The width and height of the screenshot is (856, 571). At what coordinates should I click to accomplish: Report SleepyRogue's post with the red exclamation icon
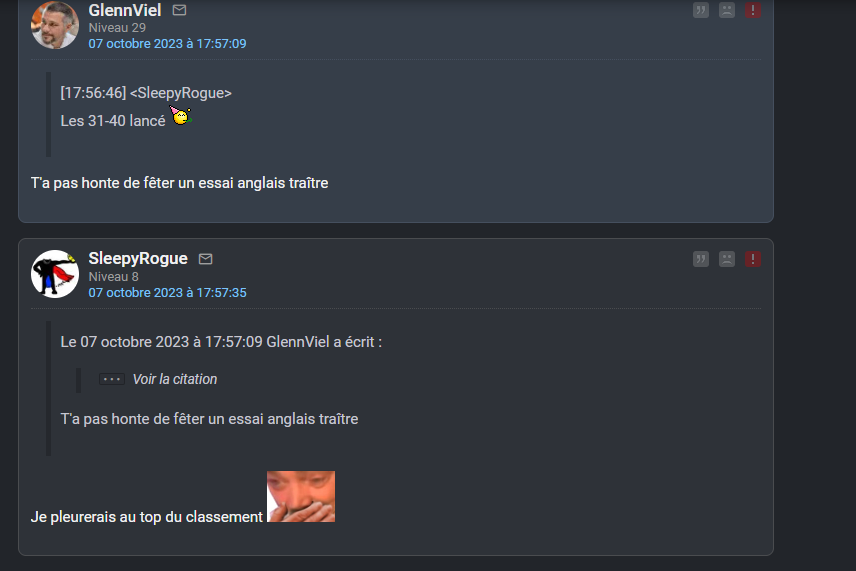pos(753,259)
